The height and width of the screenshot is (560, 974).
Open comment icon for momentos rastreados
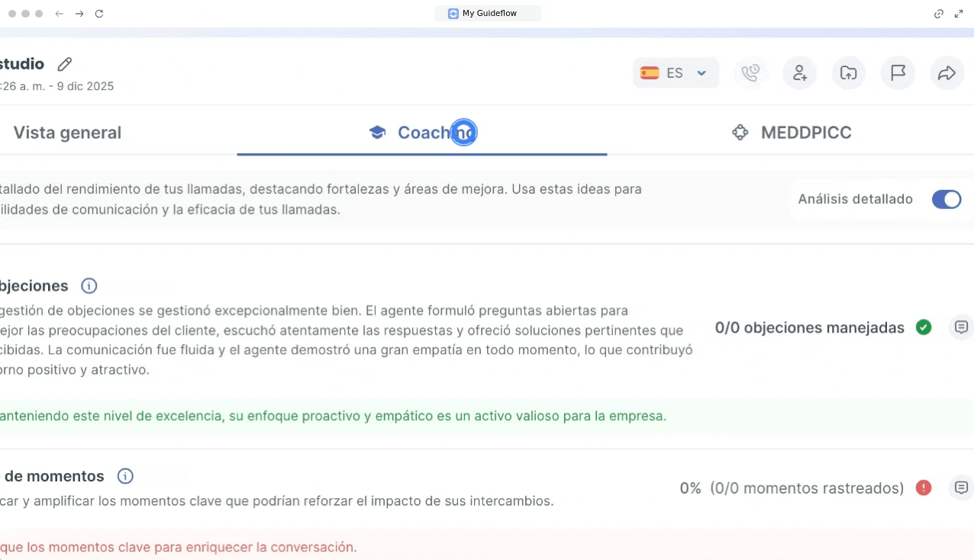[x=961, y=488]
